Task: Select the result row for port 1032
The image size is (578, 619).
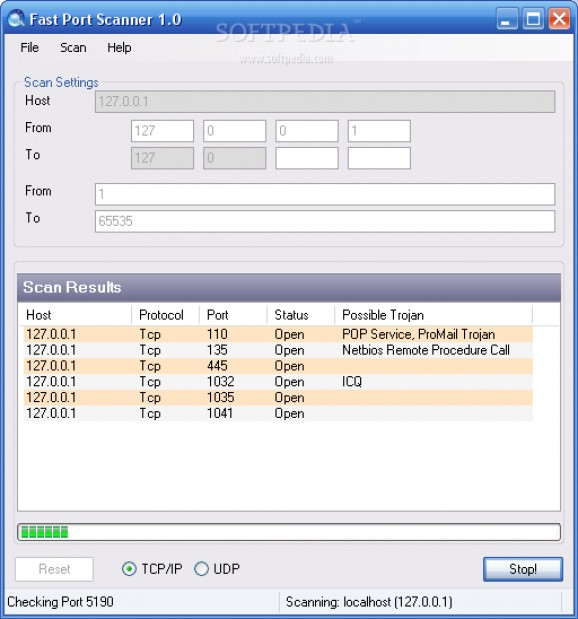Action: [x=278, y=382]
